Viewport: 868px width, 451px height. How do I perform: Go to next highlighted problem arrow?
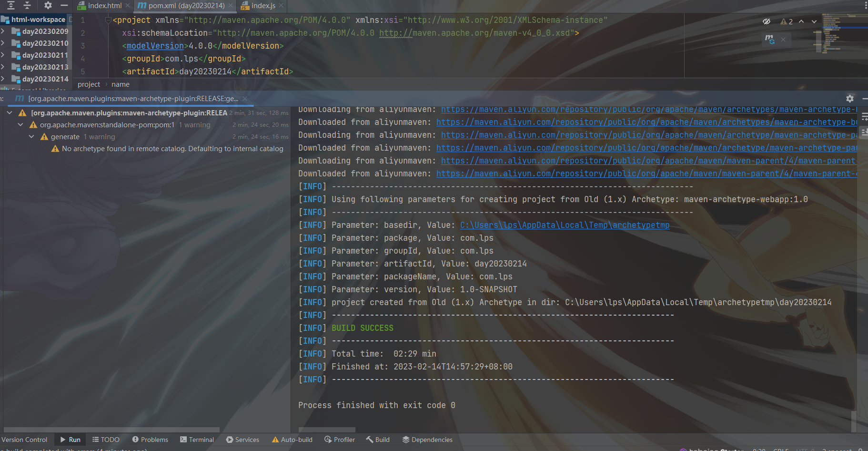point(814,21)
